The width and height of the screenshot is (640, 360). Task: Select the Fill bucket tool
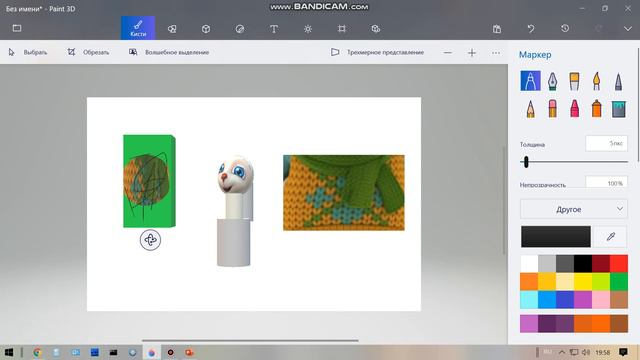(618, 109)
